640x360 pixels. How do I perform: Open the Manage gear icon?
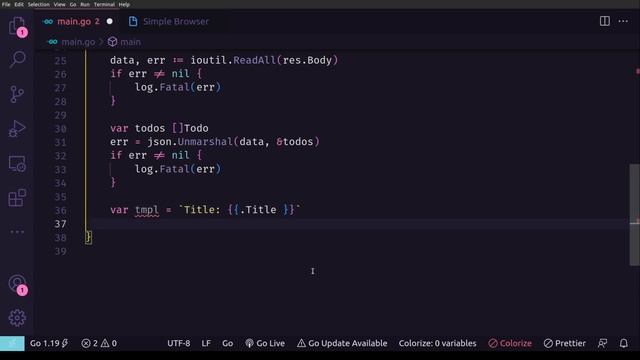(x=17, y=318)
